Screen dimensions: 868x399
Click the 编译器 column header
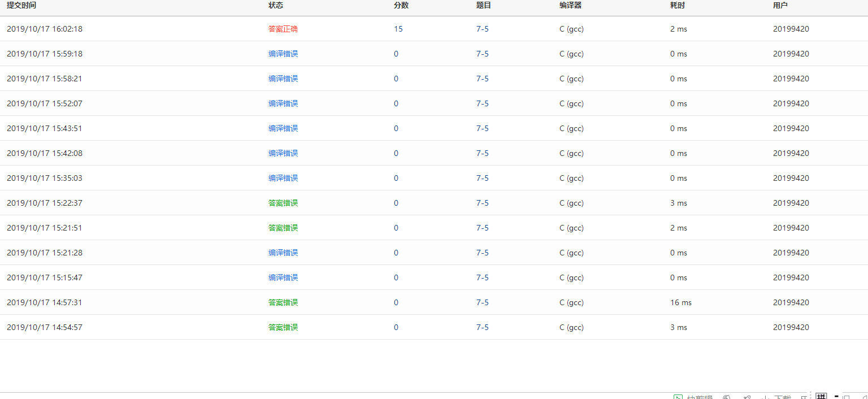click(570, 5)
